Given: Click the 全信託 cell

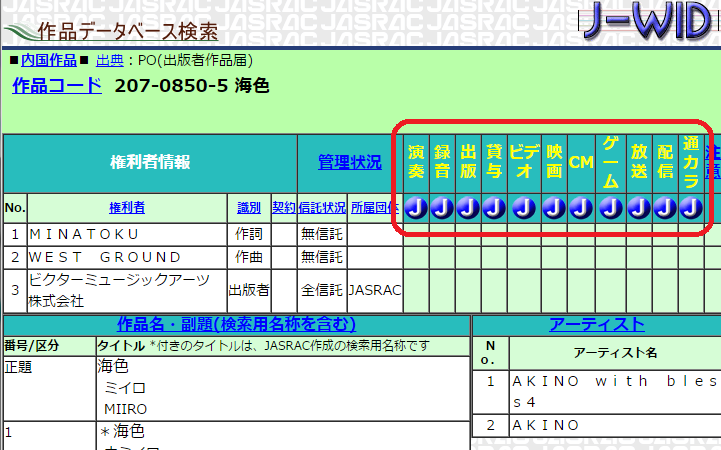Looking at the screenshot, I should pyautogui.click(x=322, y=290).
